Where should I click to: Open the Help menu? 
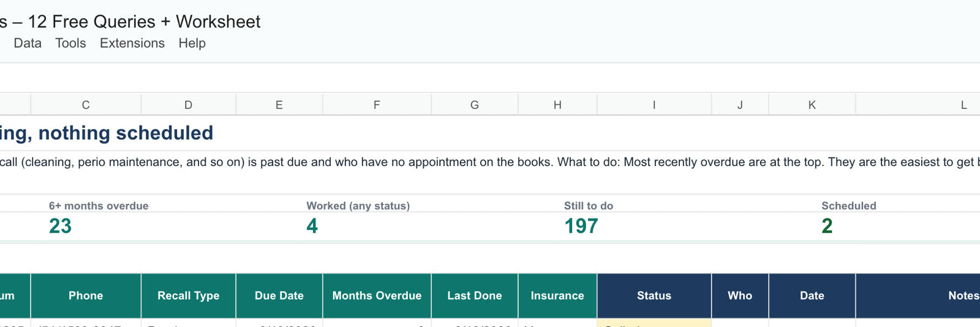(192, 43)
